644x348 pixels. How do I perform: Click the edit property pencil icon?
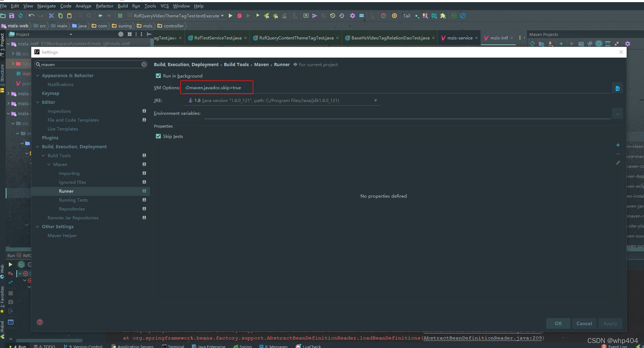coord(618,163)
